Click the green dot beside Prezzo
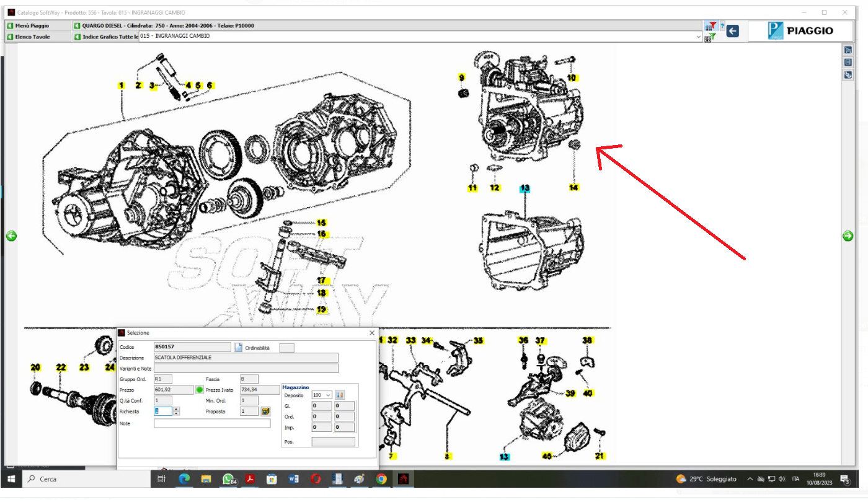The width and height of the screenshot is (868, 502). click(x=199, y=390)
